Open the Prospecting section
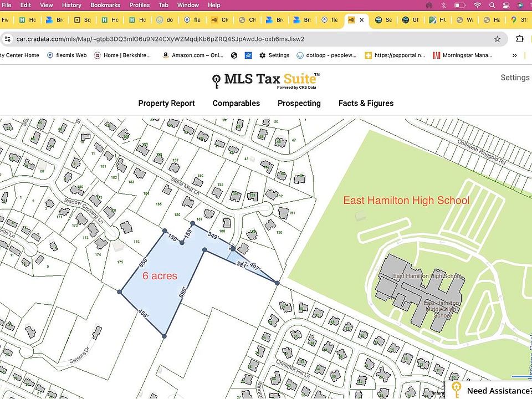532x399 pixels. [x=299, y=103]
